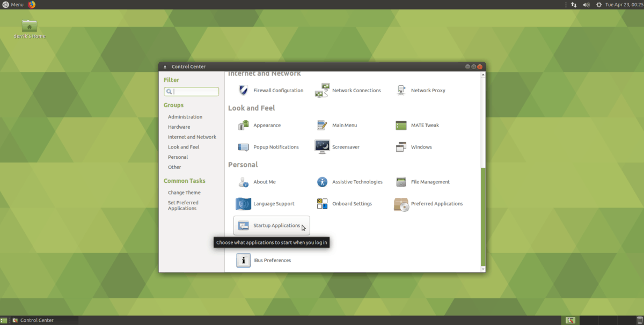Close the Control Center window

[480, 67]
